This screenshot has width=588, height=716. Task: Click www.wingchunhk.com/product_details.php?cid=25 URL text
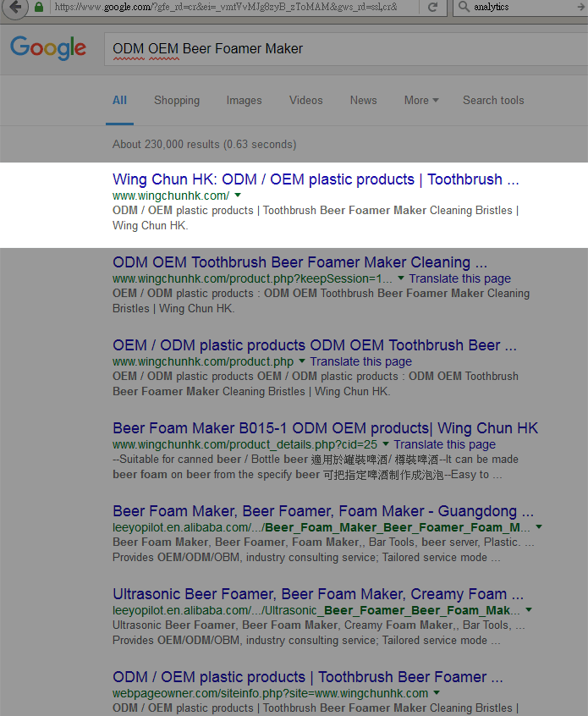pyautogui.click(x=245, y=445)
